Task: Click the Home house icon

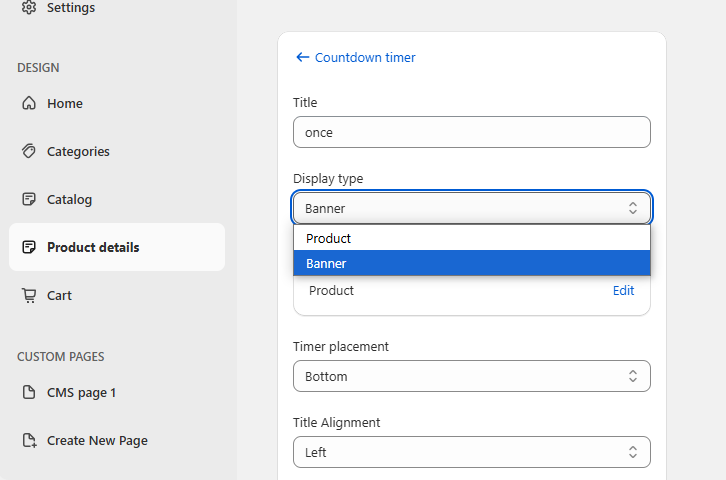Action: tap(29, 103)
